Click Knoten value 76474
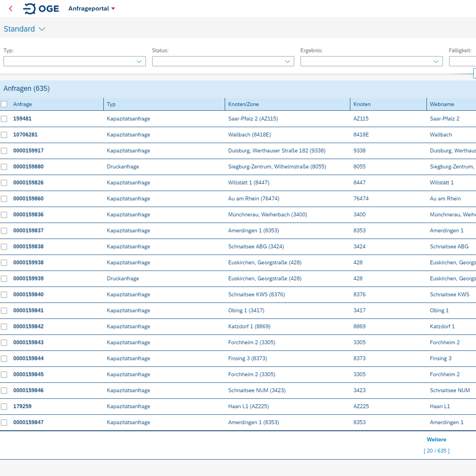The height and width of the screenshot is (476, 476). tap(361, 198)
